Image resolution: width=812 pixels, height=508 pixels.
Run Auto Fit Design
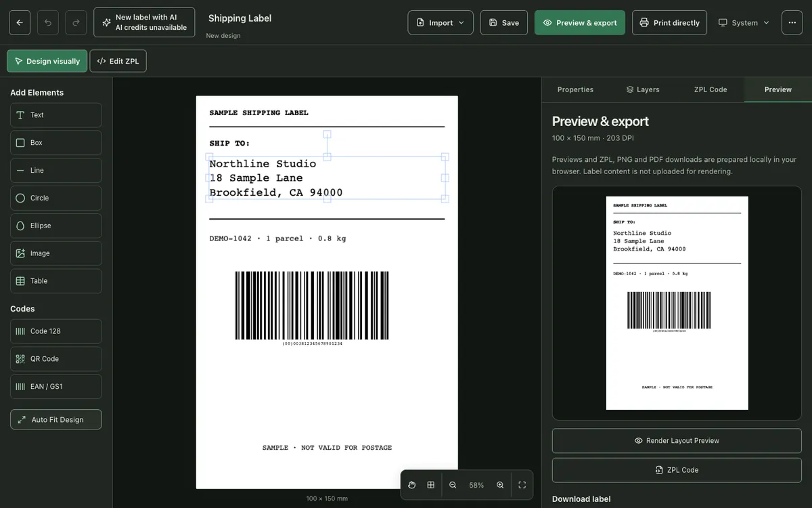[56, 419]
